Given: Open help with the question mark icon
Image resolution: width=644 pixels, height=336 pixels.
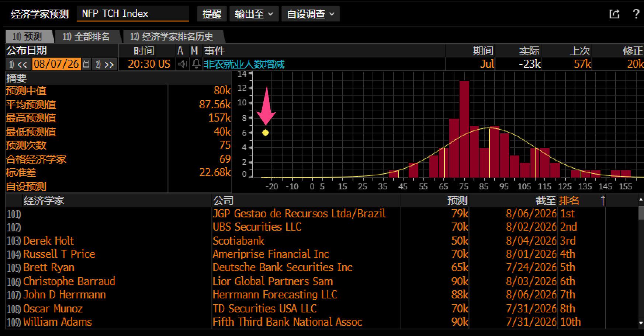Looking at the screenshot, I should (x=636, y=14).
